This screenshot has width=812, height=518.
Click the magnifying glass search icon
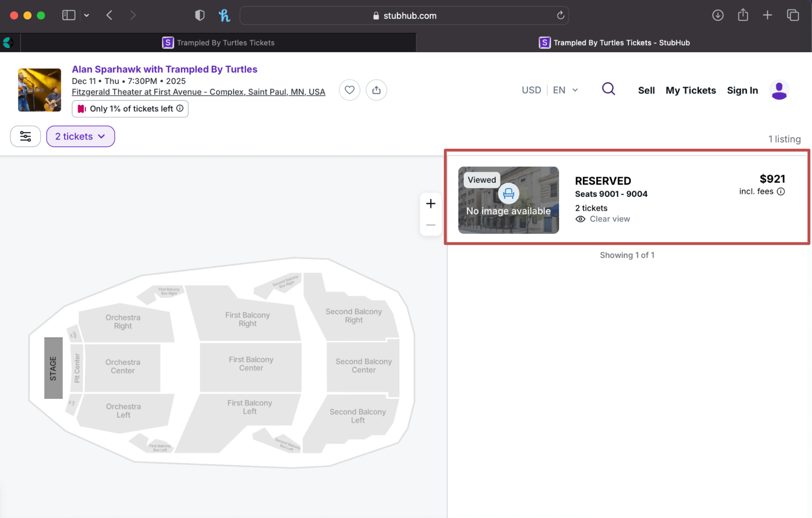tap(608, 89)
